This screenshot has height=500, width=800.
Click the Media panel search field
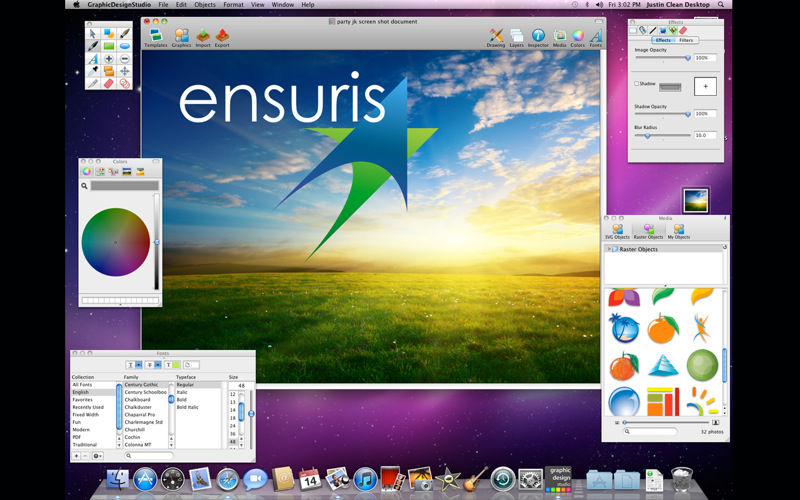(651, 432)
